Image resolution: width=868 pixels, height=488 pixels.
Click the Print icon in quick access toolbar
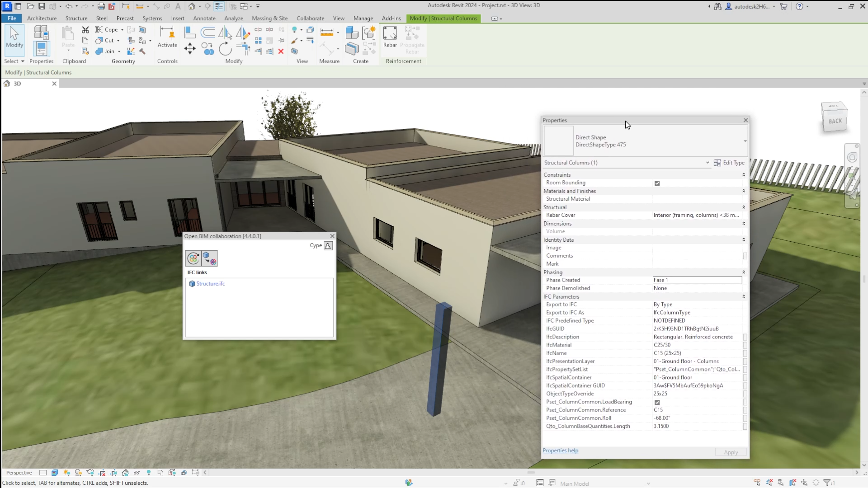coord(101,6)
